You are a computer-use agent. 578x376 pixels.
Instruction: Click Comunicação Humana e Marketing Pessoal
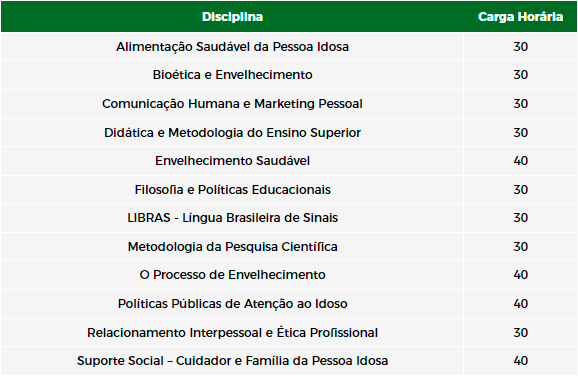232,104
